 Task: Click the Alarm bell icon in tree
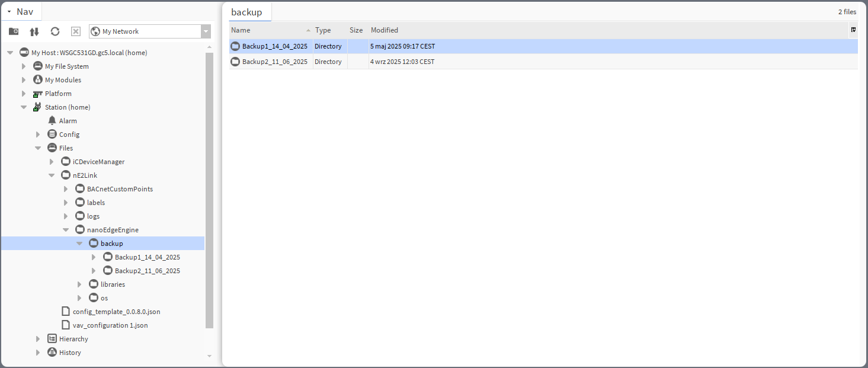[52, 121]
